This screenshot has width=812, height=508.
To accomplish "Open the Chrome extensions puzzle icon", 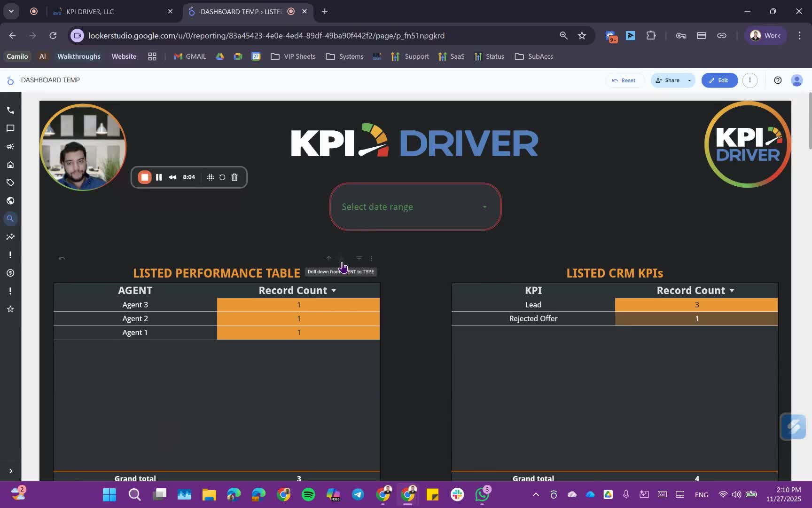I will click(x=651, y=35).
